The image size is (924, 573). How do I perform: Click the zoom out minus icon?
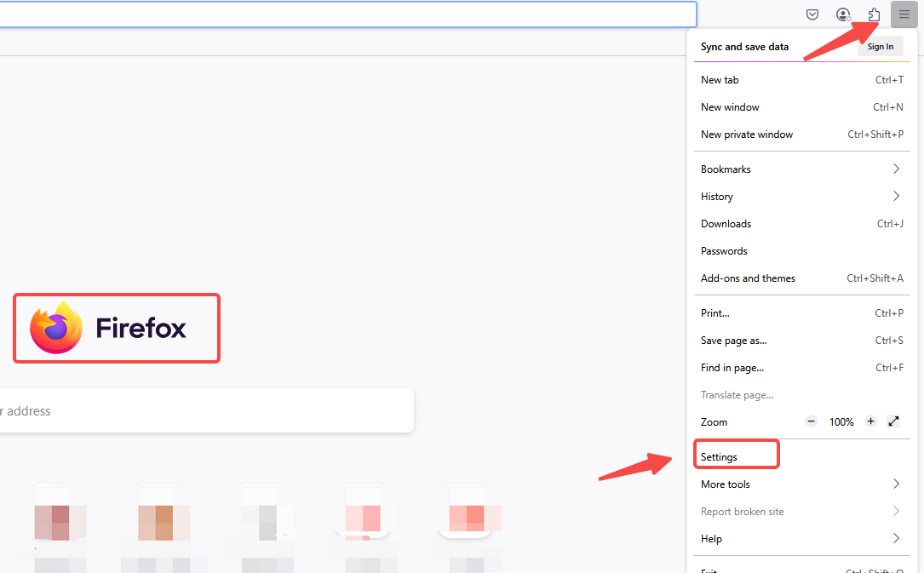811,421
